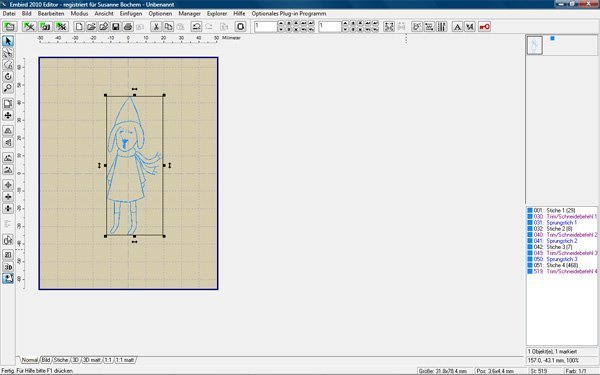The height and width of the screenshot is (375, 600).
Task: Click the bottom image view icon
Action: 8,278
